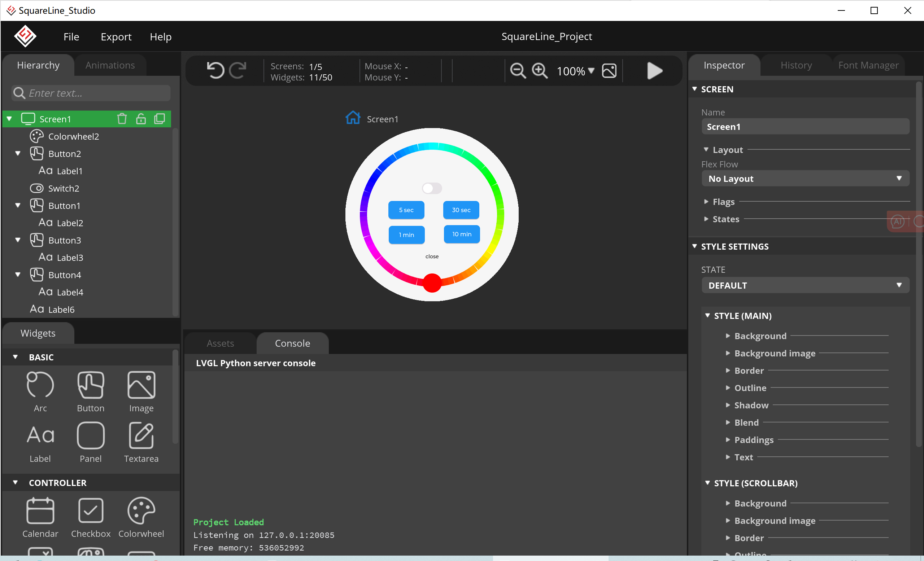This screenshot has width=924, height=561.
Task: Delete Screen1 using the trash icon
Action: 122,119
